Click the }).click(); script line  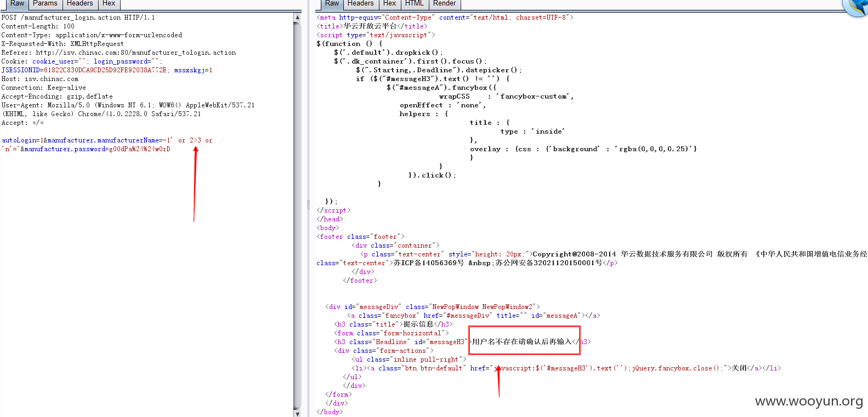tap(432, 175)
